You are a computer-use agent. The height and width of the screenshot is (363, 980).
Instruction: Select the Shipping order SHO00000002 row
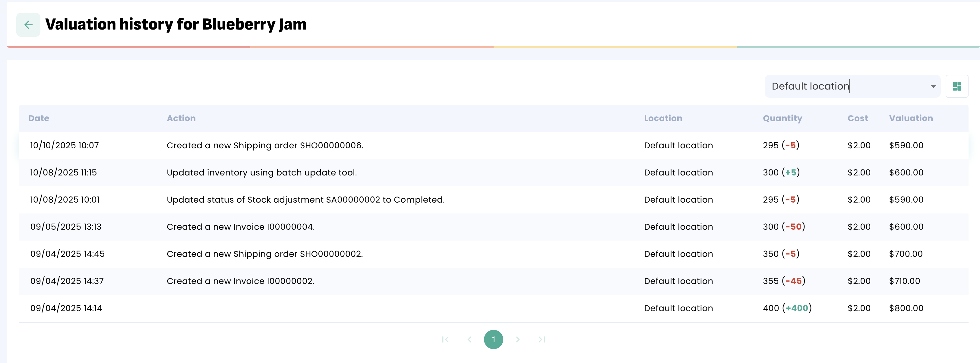coord(265,254)
